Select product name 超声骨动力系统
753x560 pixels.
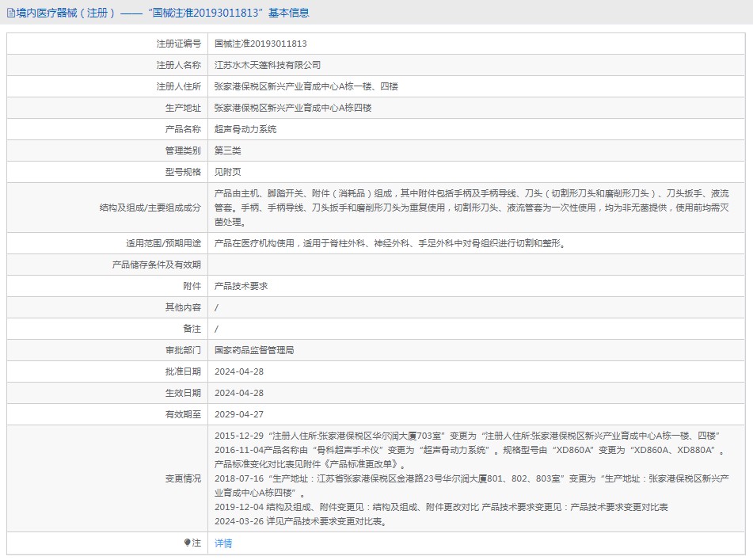(x=245, y=129)
